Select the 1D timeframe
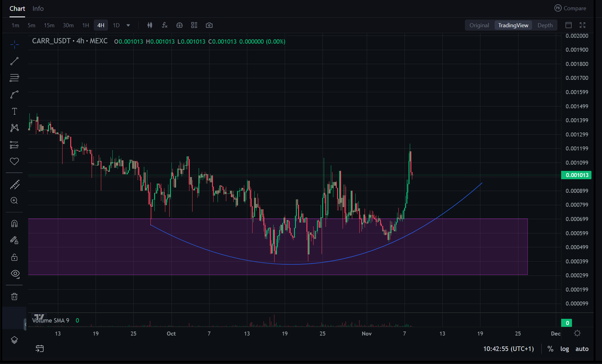The height and width of the screenshot is (364, 602). (116, 25)
